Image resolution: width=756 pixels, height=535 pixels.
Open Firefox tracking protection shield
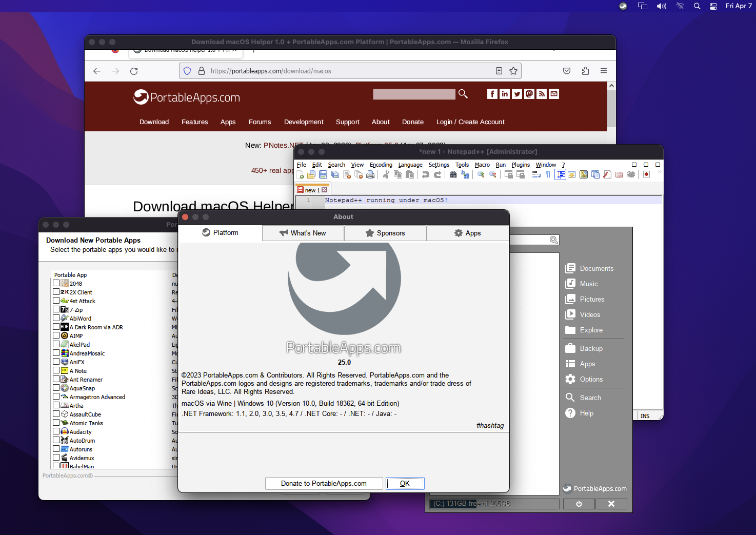pyautogui.click(x=187, y=71)
